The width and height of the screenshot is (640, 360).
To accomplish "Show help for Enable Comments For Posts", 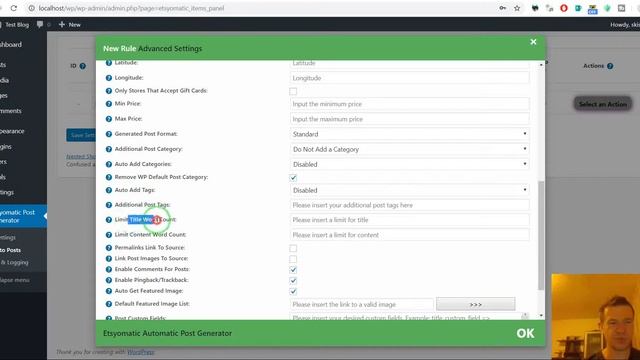I will point(109,269).
